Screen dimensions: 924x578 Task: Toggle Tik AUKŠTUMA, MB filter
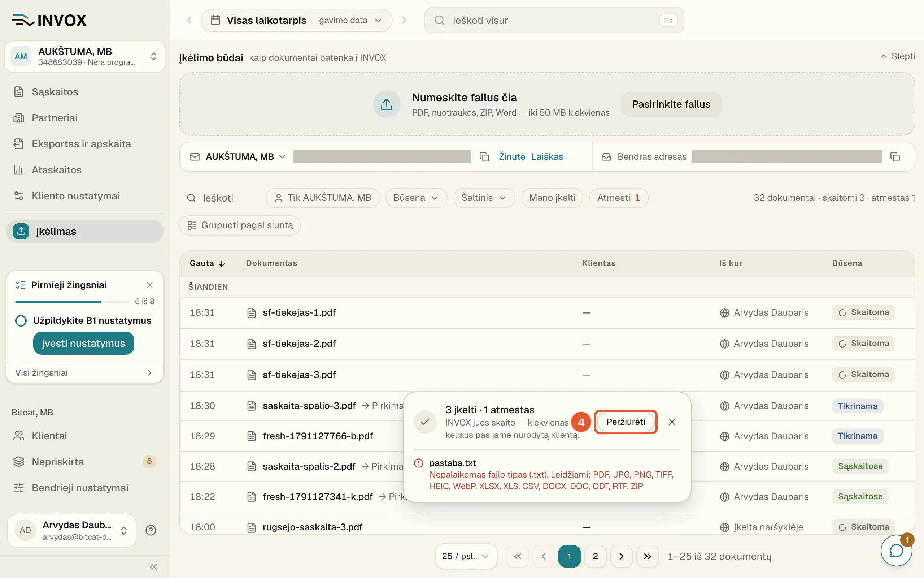[x=323, y=198]
